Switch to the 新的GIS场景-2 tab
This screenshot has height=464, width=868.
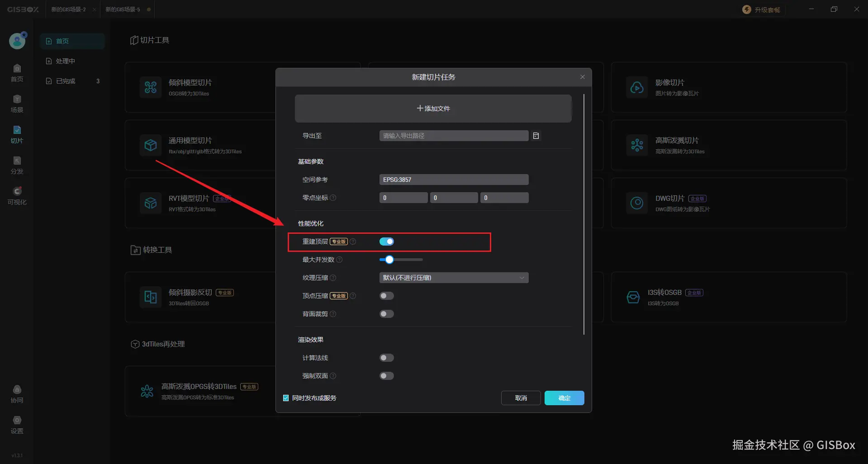68,9
